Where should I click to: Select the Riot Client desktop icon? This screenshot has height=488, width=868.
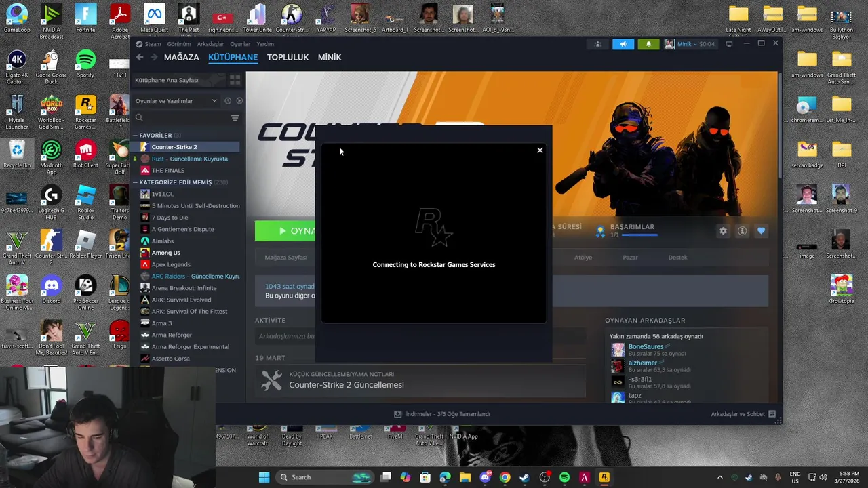click(x=85, y=154)
